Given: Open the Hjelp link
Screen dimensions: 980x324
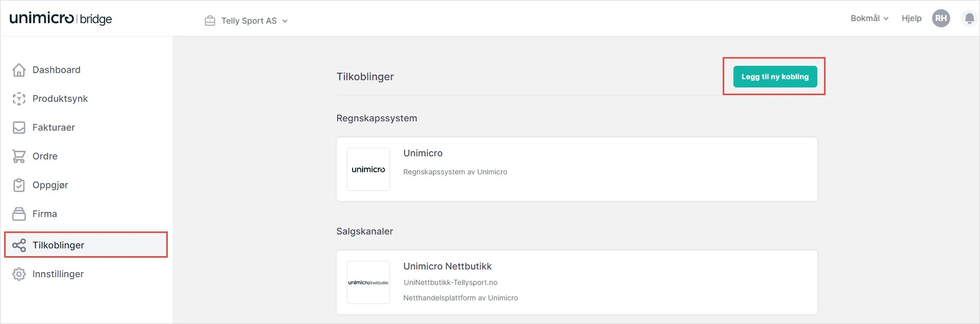Looking at the screenshot, I should [x=912, y=19].
